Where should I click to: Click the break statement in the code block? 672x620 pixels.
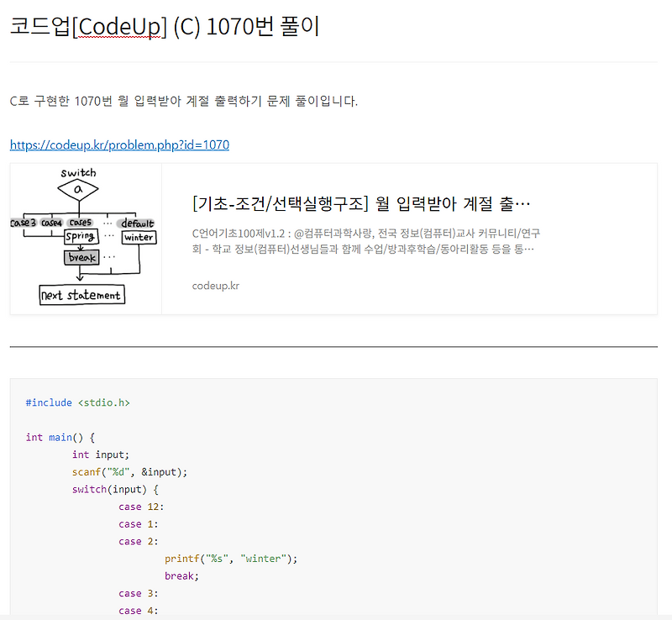click(x=181, y=575)
